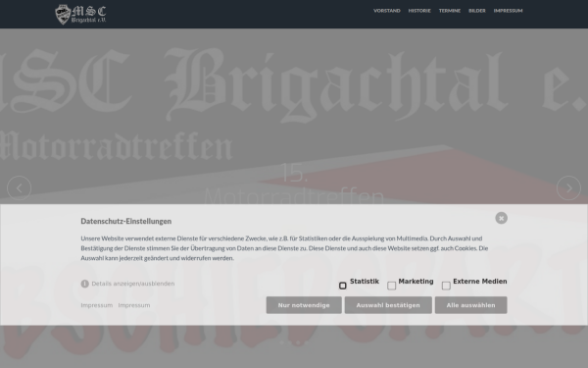Open the Impressum menu item

(508, 11)
